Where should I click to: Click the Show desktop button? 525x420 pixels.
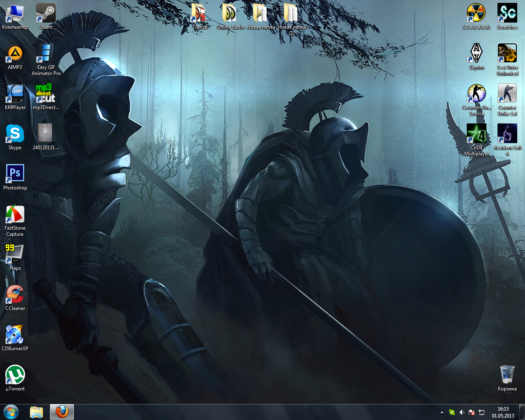(522, 412)
